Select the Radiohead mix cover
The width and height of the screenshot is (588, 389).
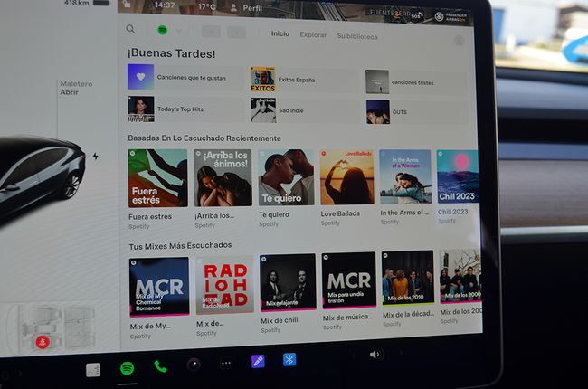coord(225,285)
